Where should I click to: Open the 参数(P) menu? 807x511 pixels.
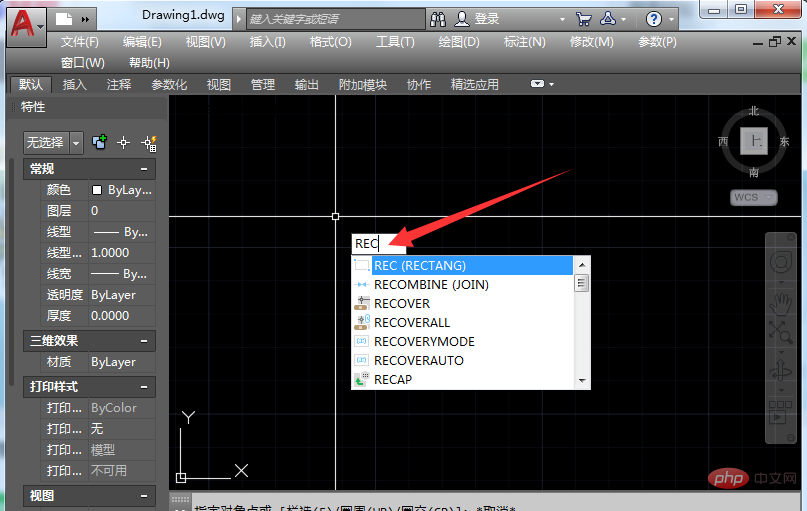pyautogui.click(x=657, y=42)
